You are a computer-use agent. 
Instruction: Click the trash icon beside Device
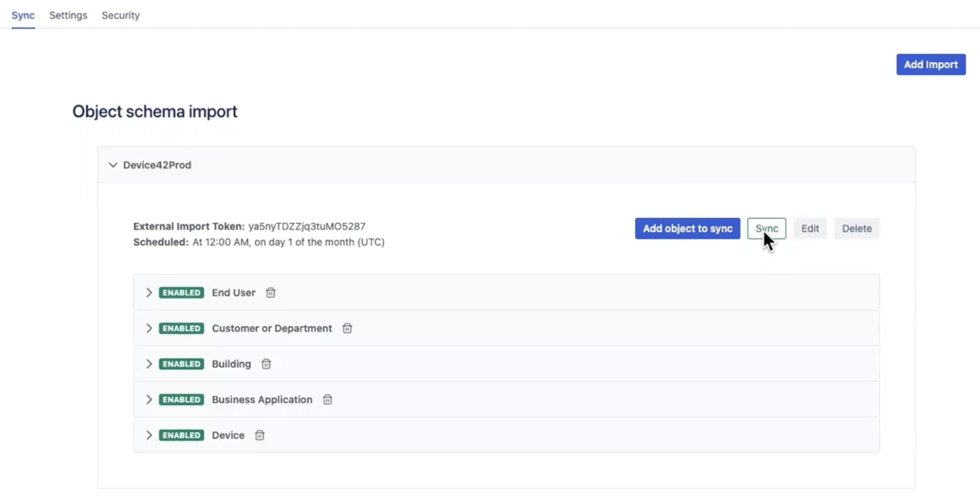tap(260, 435)
